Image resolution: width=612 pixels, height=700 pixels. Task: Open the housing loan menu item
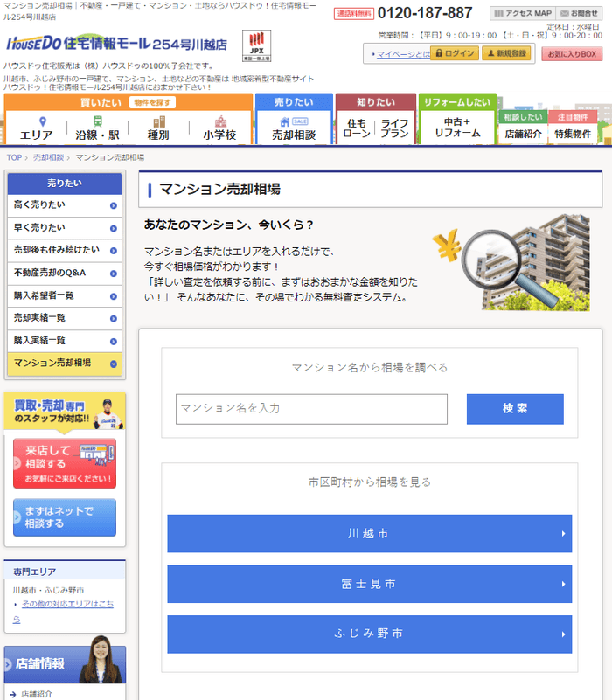point(356,128)
